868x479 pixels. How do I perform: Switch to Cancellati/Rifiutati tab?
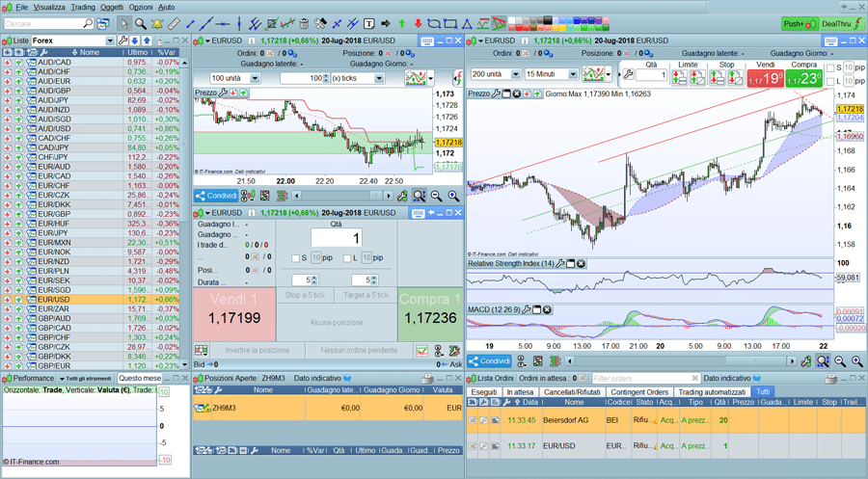tap(572, 391)
